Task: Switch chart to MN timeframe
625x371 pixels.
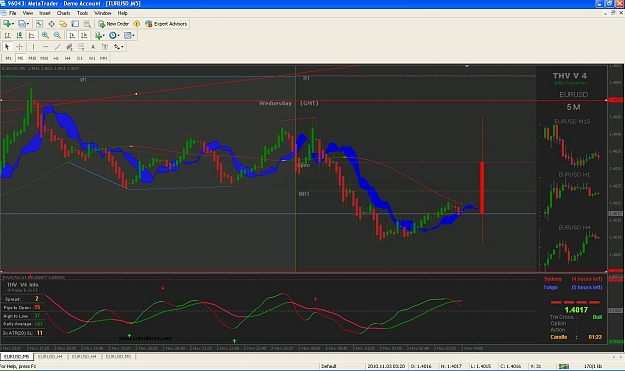Action: point(104,58)
